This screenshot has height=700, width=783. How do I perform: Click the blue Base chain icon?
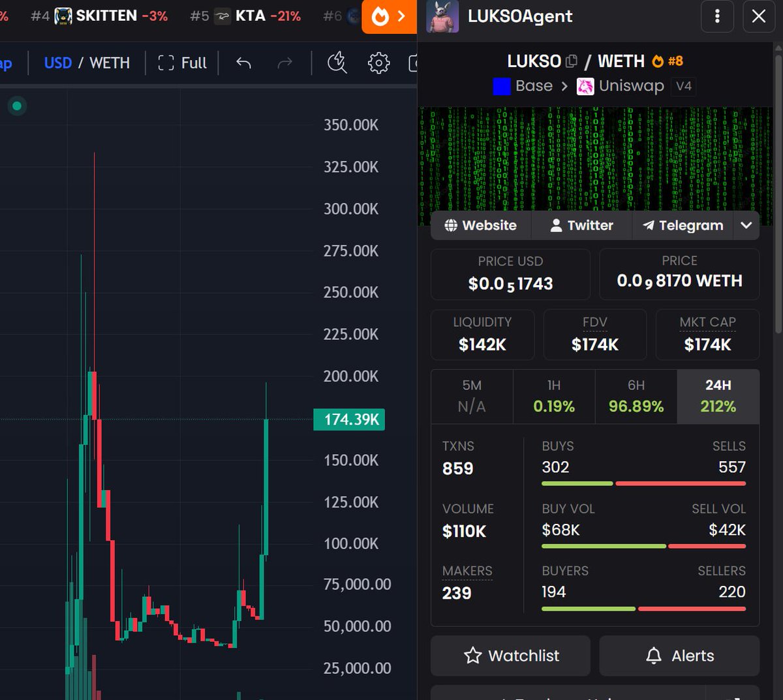pos(502,86)
